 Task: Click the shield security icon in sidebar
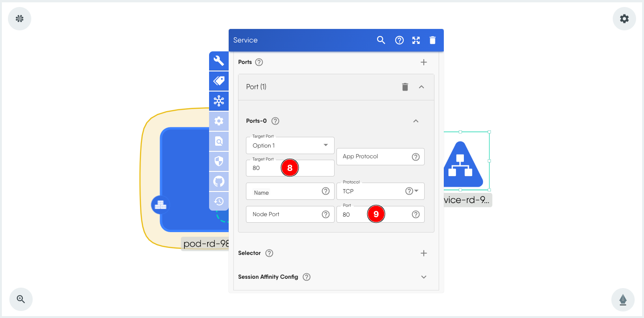219,161
